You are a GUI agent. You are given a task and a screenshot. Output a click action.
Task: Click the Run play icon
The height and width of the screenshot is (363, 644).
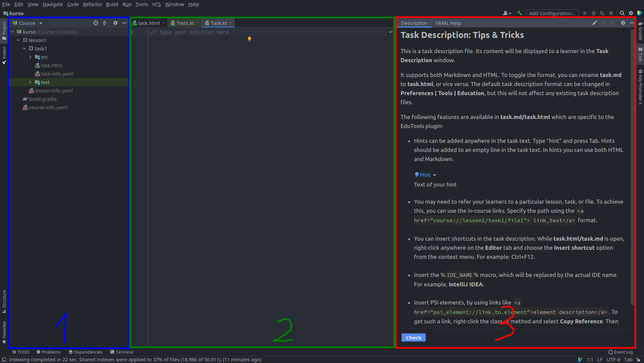click(x=585, y=13)
